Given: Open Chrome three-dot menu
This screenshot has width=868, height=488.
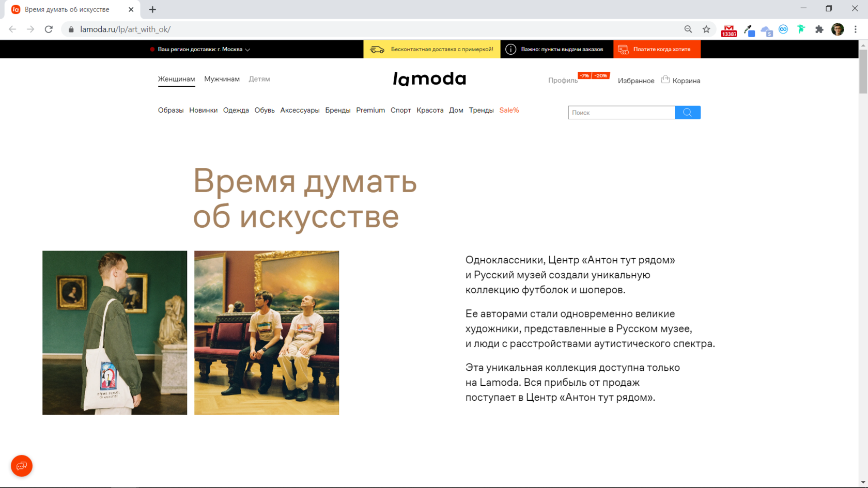Looking at the screenshot, I should (x=856, y=29).
